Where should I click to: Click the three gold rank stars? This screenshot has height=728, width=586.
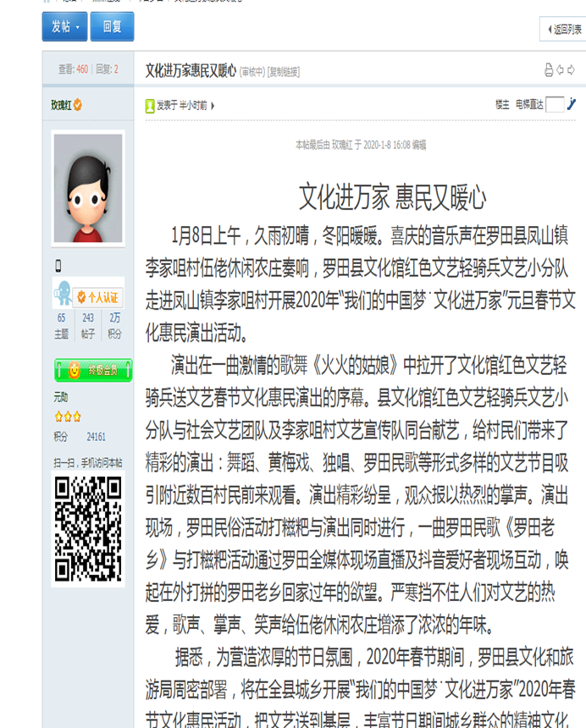click(68, 416)
